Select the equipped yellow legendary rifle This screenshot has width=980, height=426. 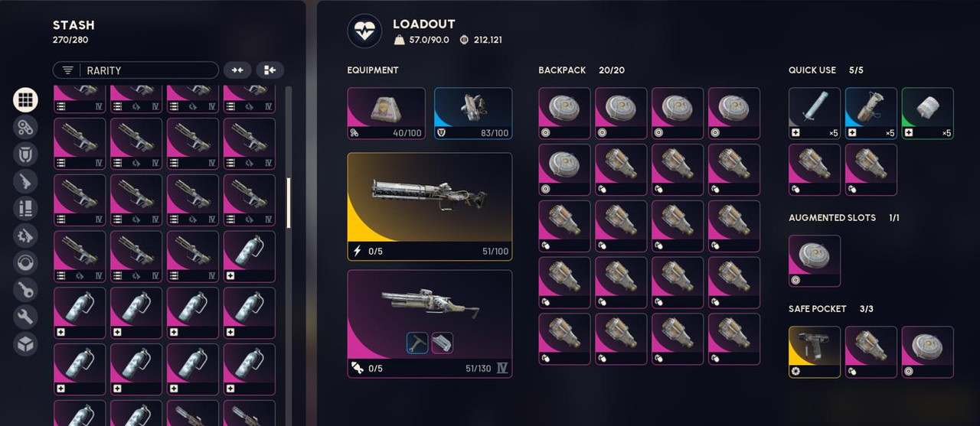[x=430, y=206]
